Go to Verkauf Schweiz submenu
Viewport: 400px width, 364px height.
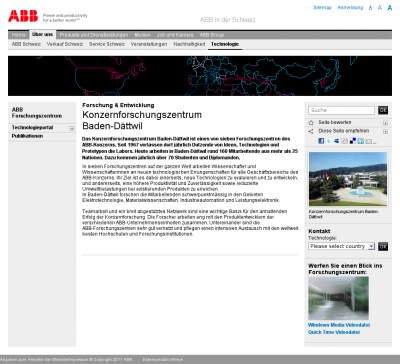(x=65, y=44)
